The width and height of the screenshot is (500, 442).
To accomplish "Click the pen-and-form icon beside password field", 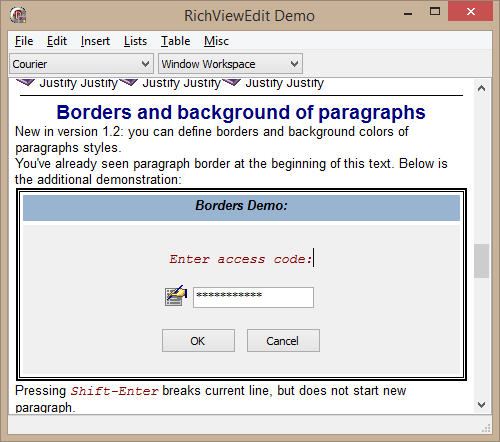I will (176, 296).
